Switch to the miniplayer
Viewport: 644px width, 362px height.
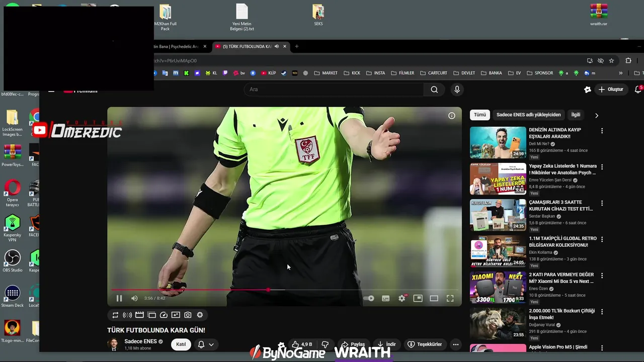pyautogui.click(x=418, y=298)
